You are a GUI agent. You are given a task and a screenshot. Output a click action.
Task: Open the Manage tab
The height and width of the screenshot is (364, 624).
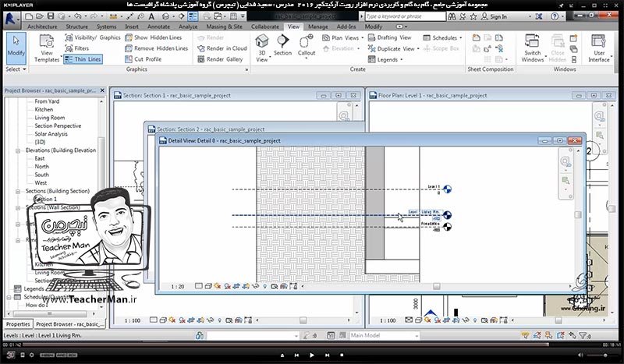tap(318, 27)
